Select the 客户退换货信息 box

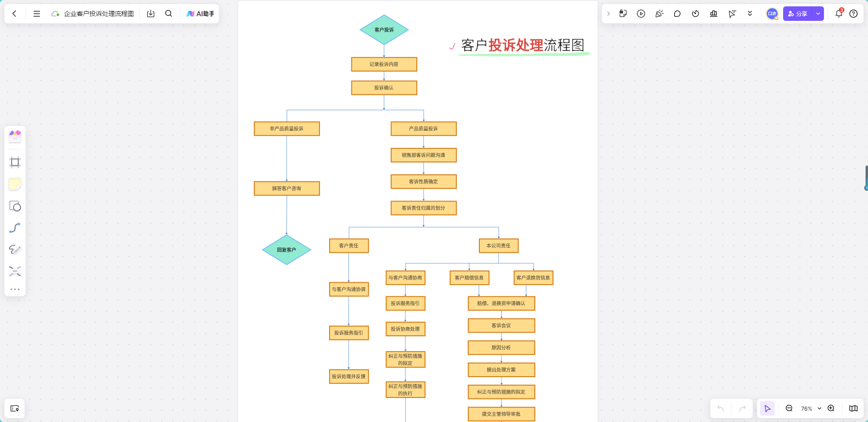pyautogui.click(x=533, y=278)
